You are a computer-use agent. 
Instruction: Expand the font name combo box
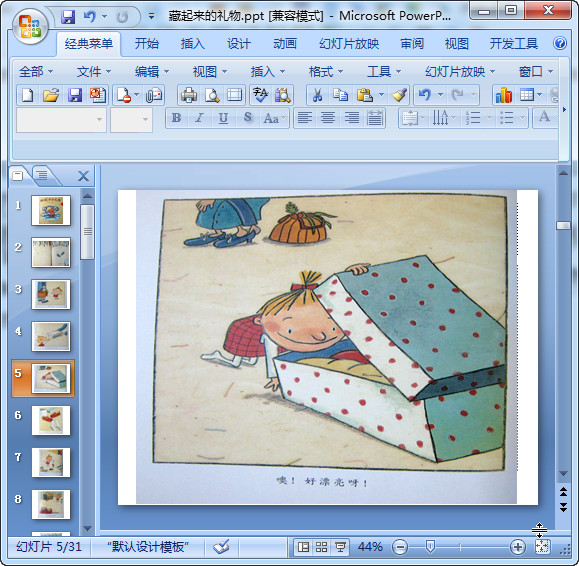(99, 120)
